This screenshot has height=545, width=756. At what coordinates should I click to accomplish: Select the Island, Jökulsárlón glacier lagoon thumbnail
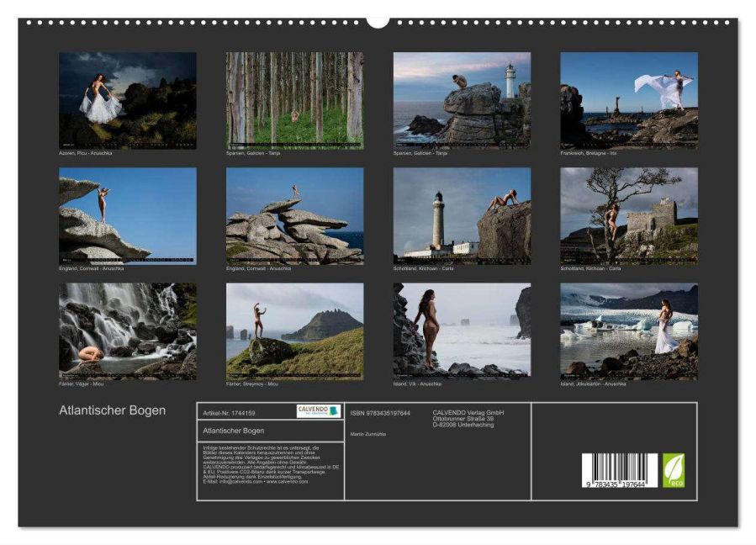pos(629,331)
